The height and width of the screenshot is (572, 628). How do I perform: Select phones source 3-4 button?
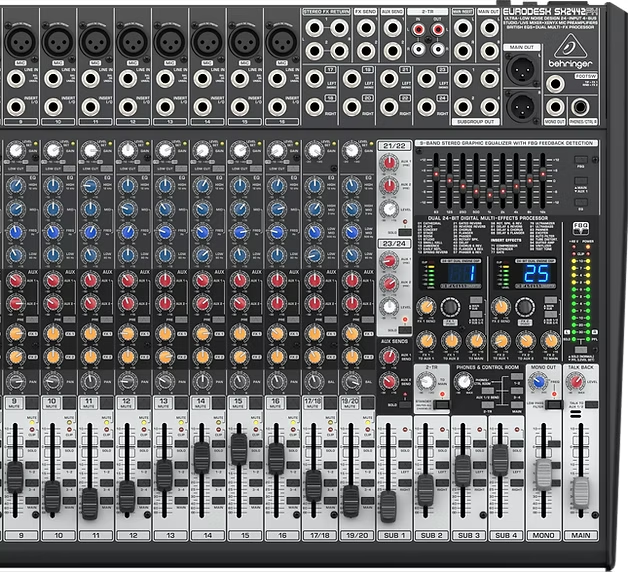(x=517, y=391)
